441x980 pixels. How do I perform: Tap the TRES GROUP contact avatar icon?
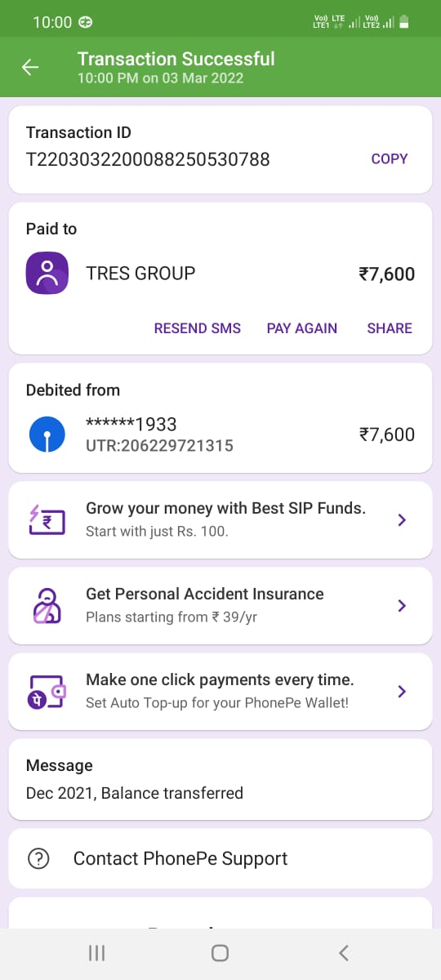(47, 273)
